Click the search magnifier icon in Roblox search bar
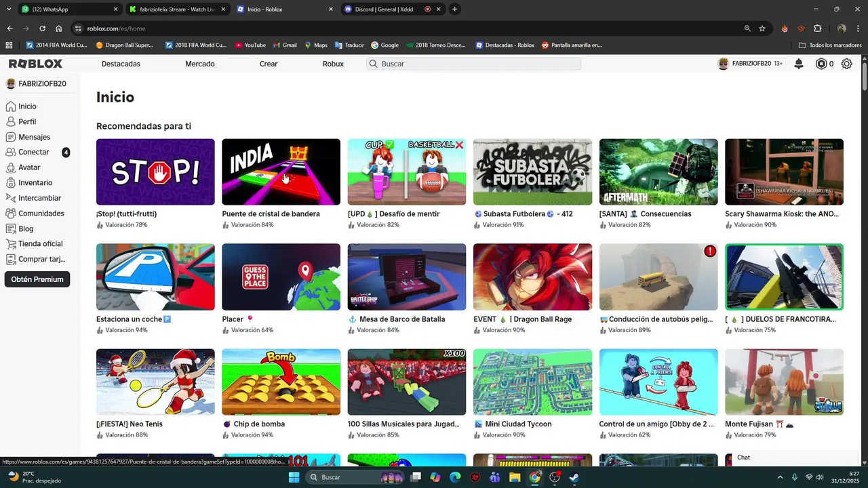868x488 pixels. tap(373, 64)
